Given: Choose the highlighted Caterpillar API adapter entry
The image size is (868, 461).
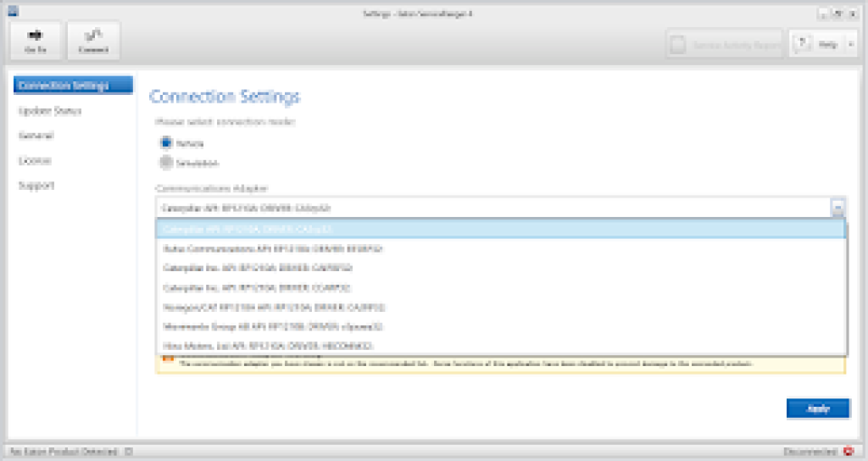Looking at the screenshot, I should coord(501,229).
